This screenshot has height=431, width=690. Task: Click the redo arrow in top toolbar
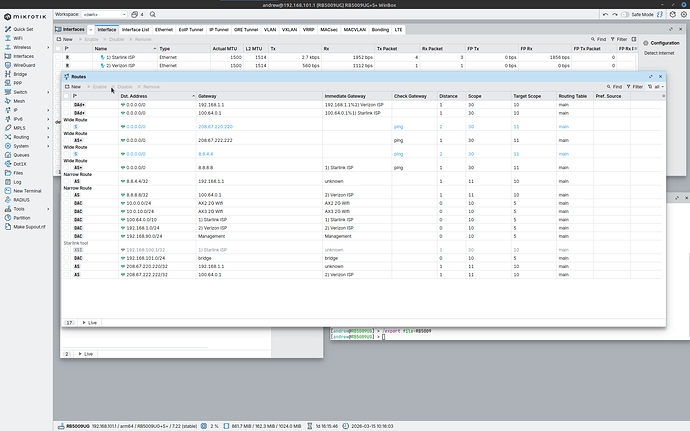[615, 15]
